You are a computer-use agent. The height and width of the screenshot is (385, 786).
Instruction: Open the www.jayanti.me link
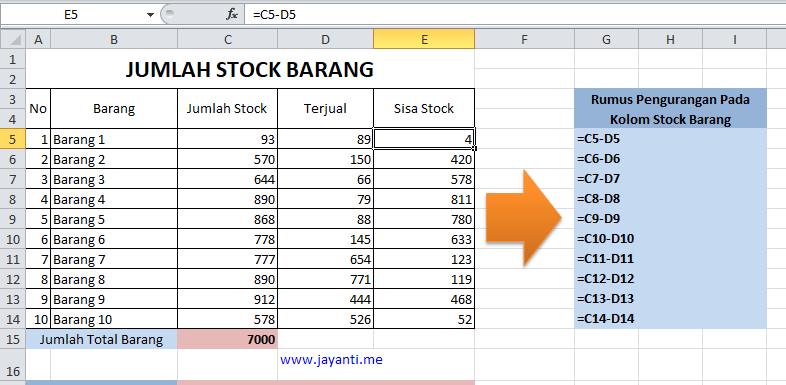(331, 360)
